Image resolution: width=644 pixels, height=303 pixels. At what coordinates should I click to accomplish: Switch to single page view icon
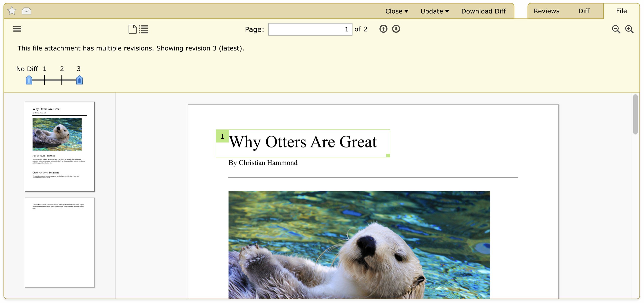[132, 29]
